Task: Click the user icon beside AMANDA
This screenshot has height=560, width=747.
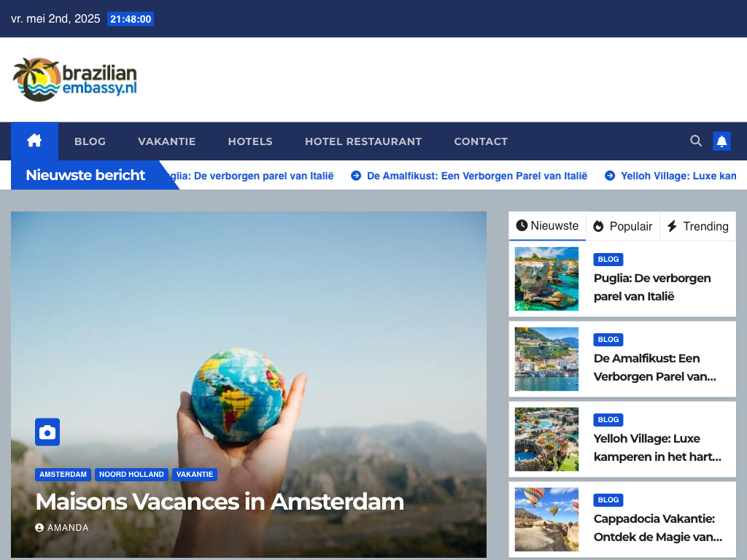Action: (x=39, y=528)
